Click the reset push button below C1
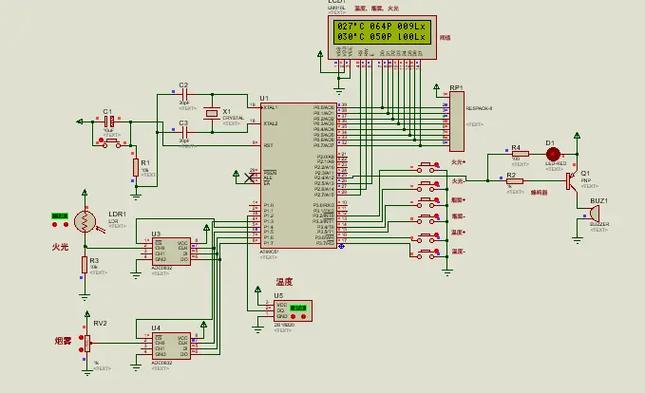 [x=111, y=143]
